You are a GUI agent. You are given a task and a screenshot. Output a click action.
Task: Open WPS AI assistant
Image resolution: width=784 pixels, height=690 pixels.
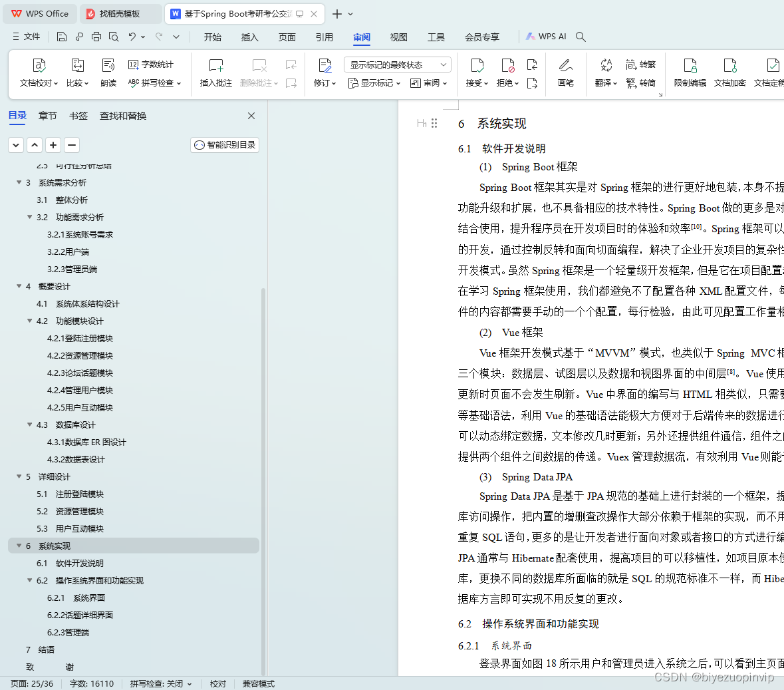click(546, 37)
